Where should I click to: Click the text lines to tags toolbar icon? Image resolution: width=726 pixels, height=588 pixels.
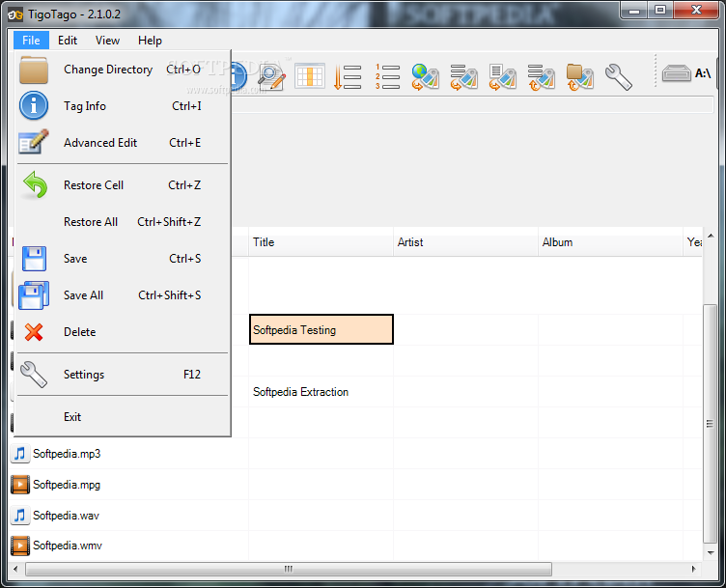464,77
